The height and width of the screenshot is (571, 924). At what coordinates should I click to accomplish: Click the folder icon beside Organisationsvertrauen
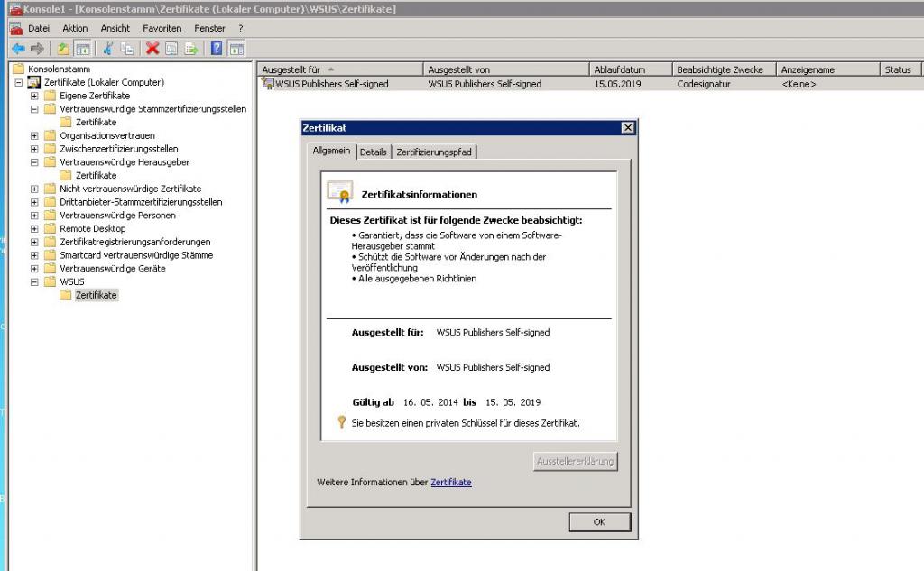pos(51,135)
